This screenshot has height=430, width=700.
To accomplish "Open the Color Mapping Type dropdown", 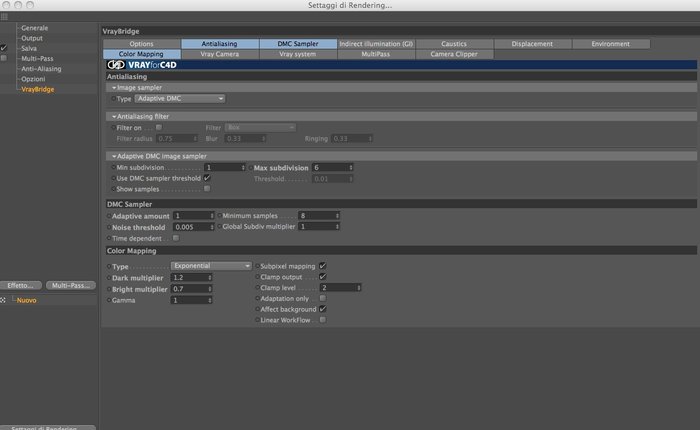I will click(x=211, y=266).
